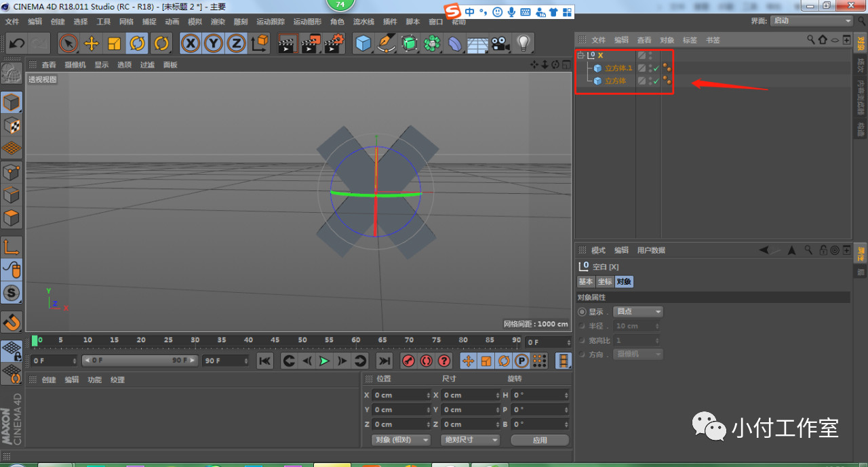Screen dimensions: 868x467
Task: Click the Render View icon
Action: (x=287, y=43)
